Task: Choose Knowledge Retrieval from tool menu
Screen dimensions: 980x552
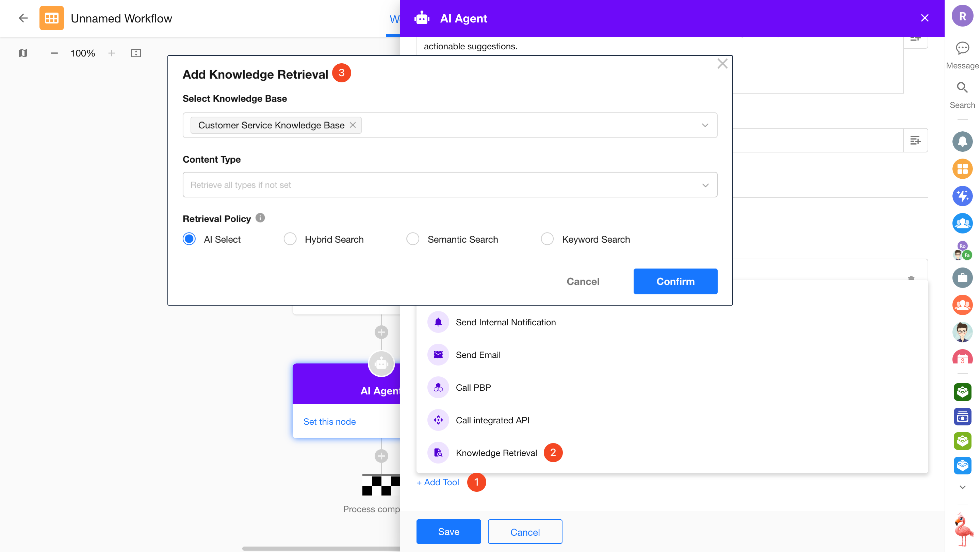Action: pos(496,453)
